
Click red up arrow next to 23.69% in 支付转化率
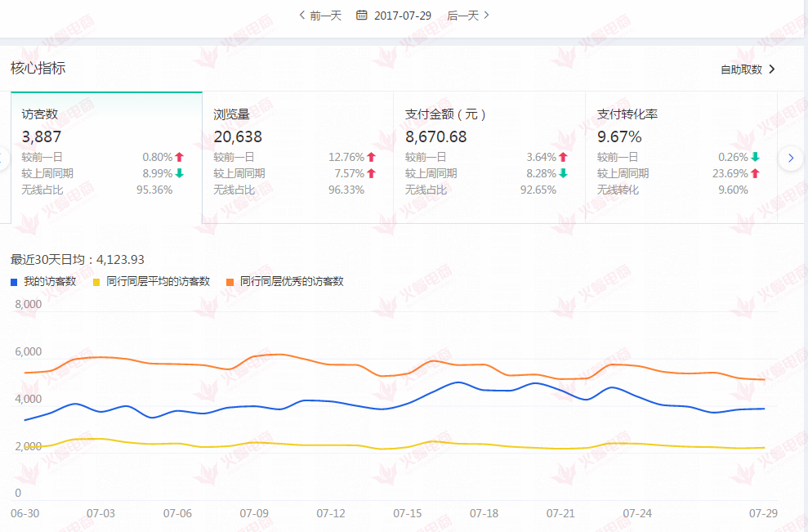(x=755, y=173)
